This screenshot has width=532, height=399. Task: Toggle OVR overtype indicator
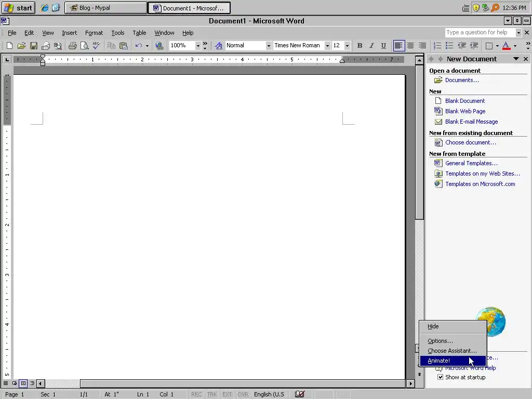[243, 394]
